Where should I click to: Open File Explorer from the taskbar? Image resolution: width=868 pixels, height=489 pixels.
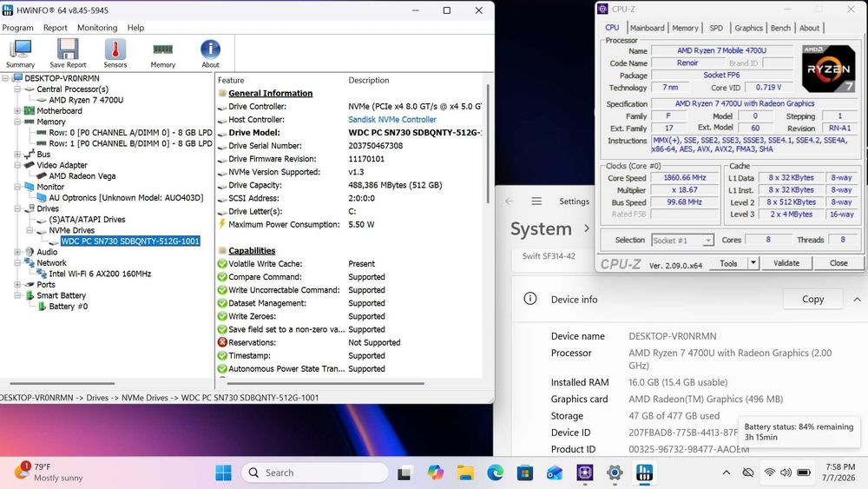[x=465, y=473]
